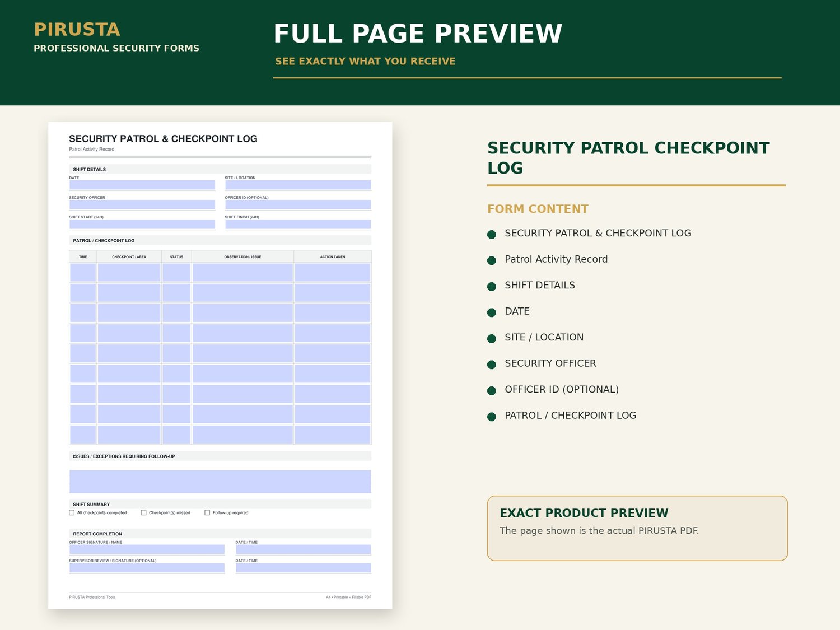
Task: Click 'SEE EXACTLY WHAT YOU RECEIVE' subtitle
Action: pos(365,61)
